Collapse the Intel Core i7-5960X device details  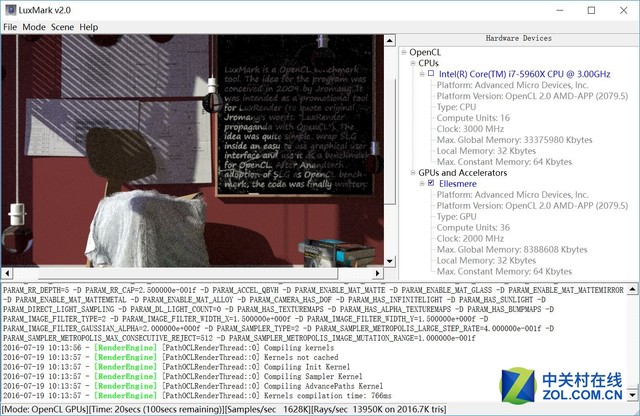420,75
